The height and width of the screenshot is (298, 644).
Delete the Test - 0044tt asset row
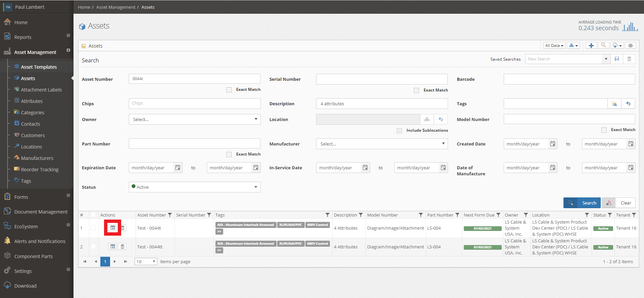[x=123, y=247]
